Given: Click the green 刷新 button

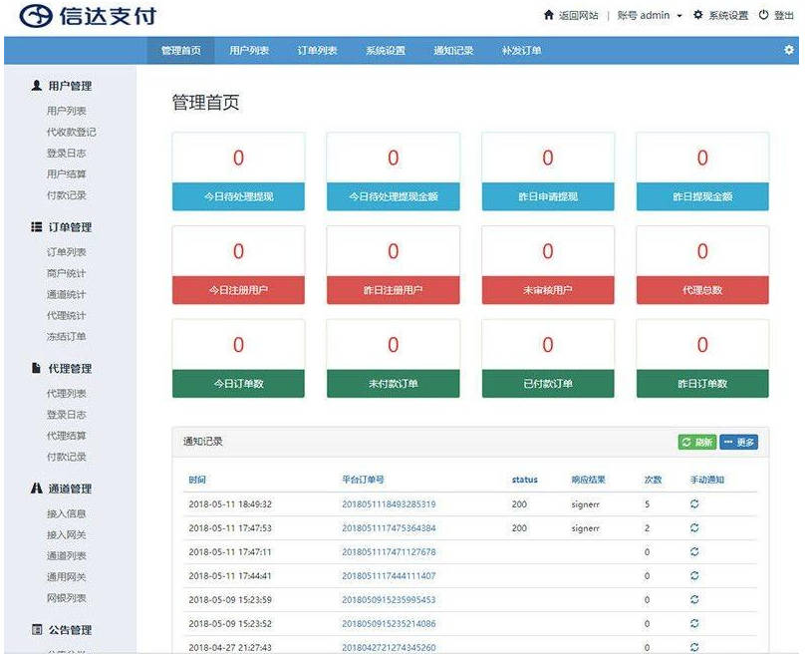Looking at the screenshot, I should pyautogui.click(x=697, y=442).
